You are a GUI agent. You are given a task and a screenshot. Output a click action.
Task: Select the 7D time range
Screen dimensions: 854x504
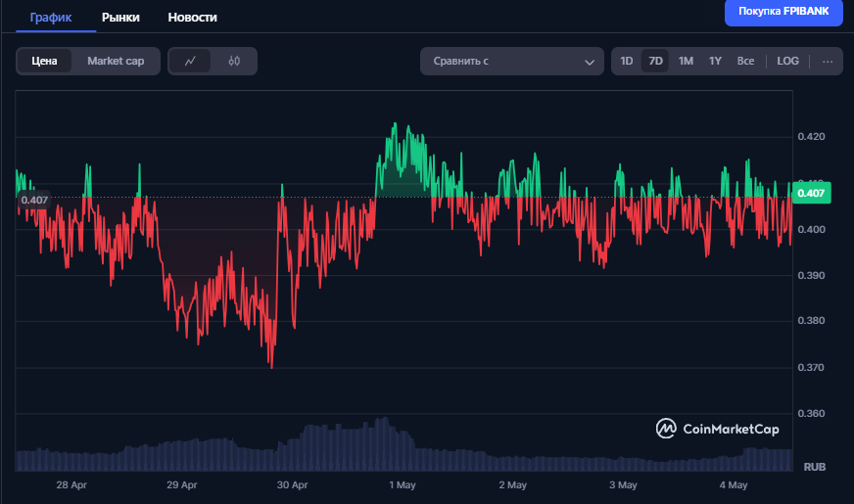tap(656, 61)
